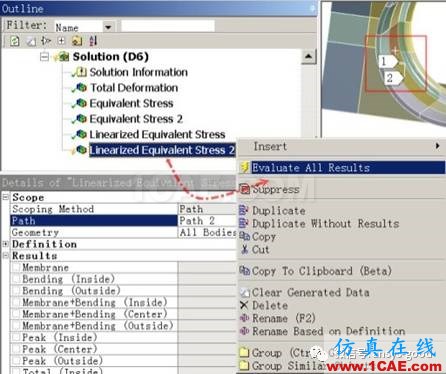Click the Group folder icon in context menu
The width and height of the screenshot is (446, 374).
pyautogui.click(x=245, y=352)
